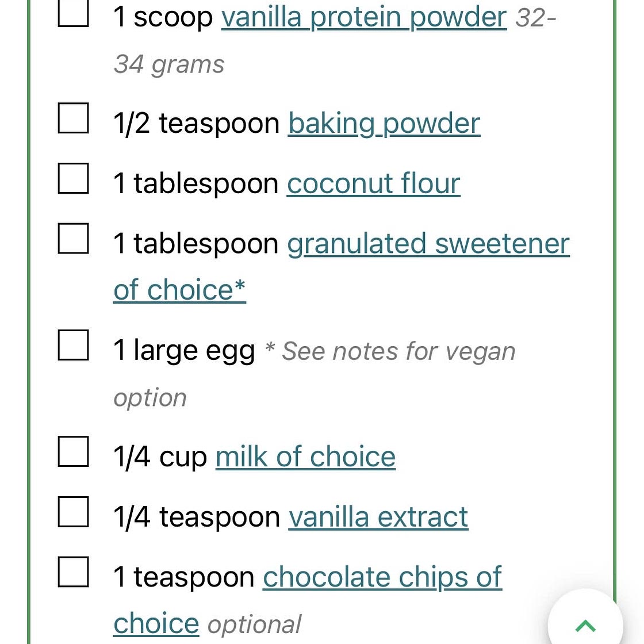Image resolution: width=644 pixels, height=644 pixels.
Task: Open the baking powder link
Action: [384, 123]
